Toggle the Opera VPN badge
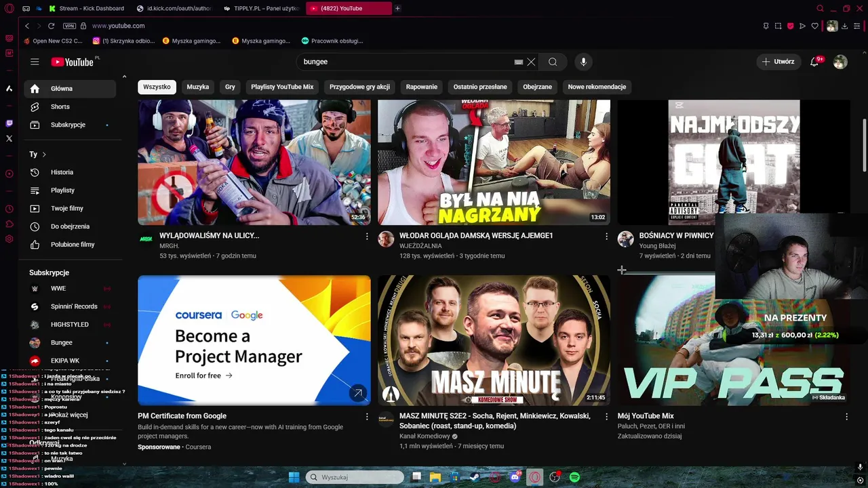 coord(69,26)
